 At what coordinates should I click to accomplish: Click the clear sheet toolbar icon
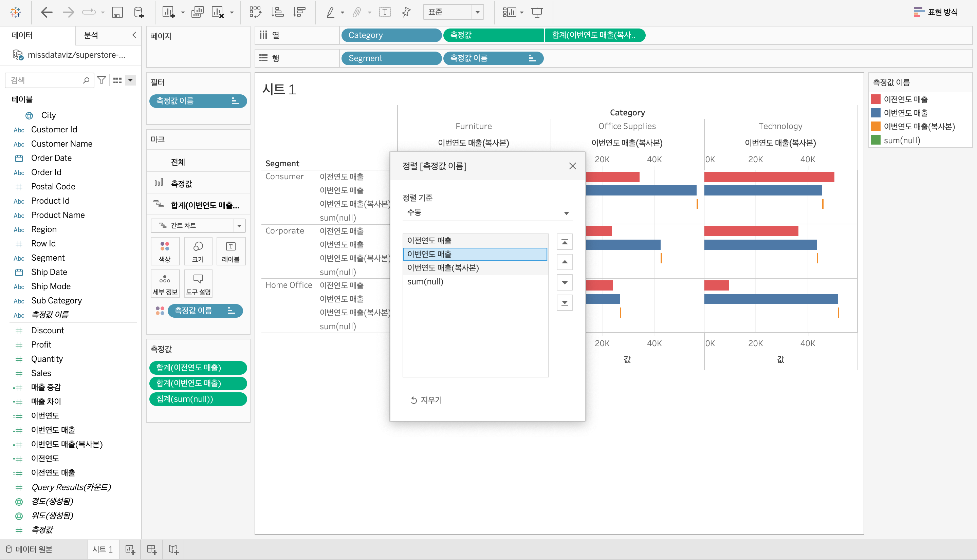tap(218, 12)
